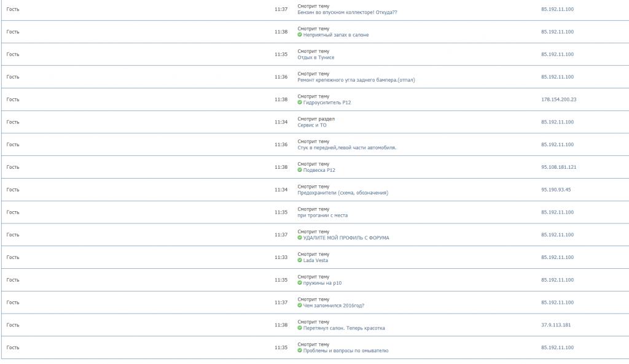
Task: Click green icon before УДАЛИТЕ МОЙ ПРОФИЛЬ С ФОРУМА
Action: (300, 238)
